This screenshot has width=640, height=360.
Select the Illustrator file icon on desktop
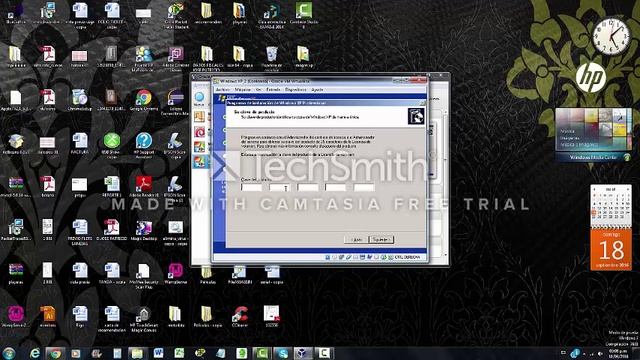tap(48, 317)
